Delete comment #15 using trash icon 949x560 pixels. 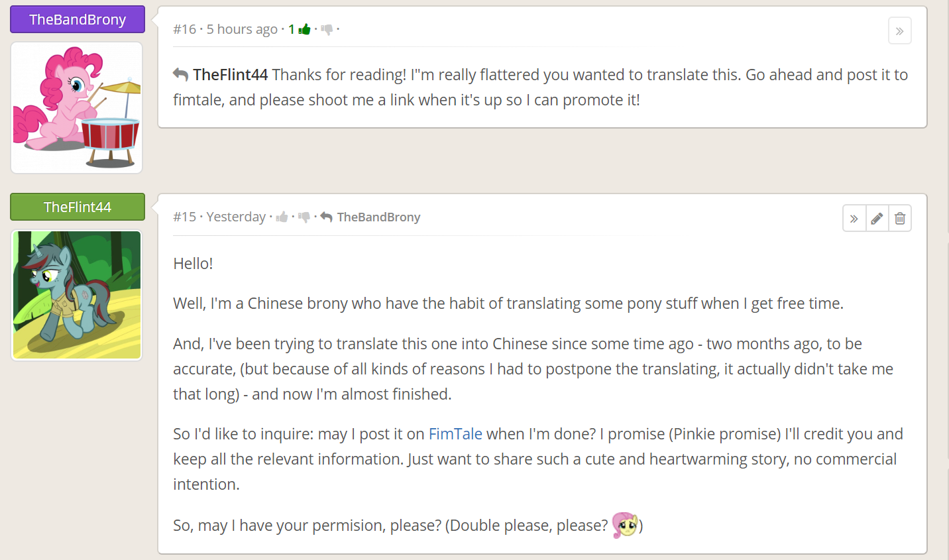pyautogui.click(x=900, y=218)
